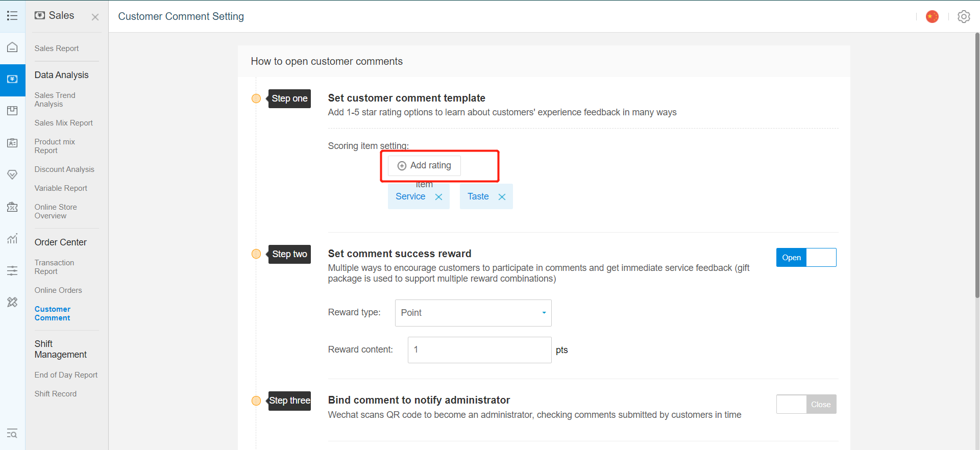The height and width of the screenshot is (450, 980).
Task: Open Online Orders
Action: pyautogui.click(x=58, y=290)
